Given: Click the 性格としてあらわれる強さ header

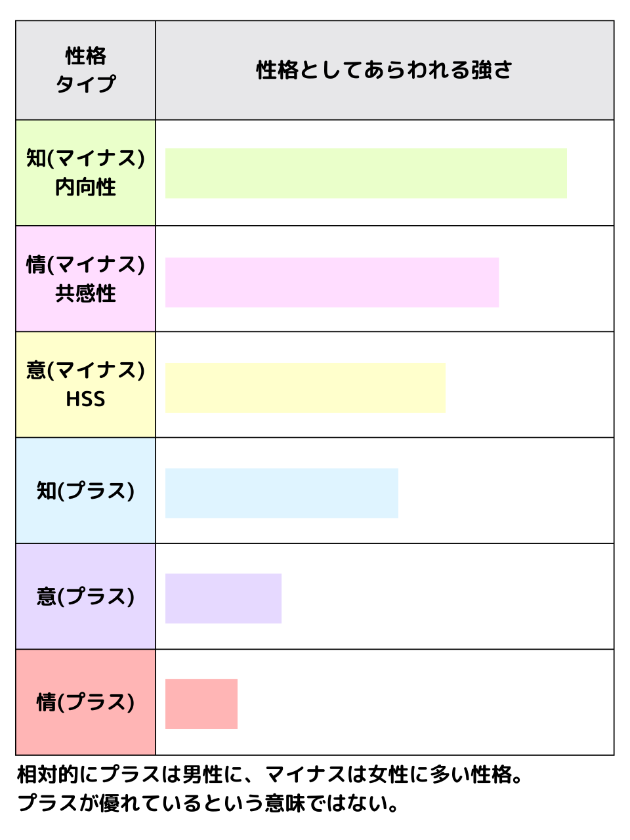Looking at the screenshot, I should pyautogui.click(x=385, y=70).
